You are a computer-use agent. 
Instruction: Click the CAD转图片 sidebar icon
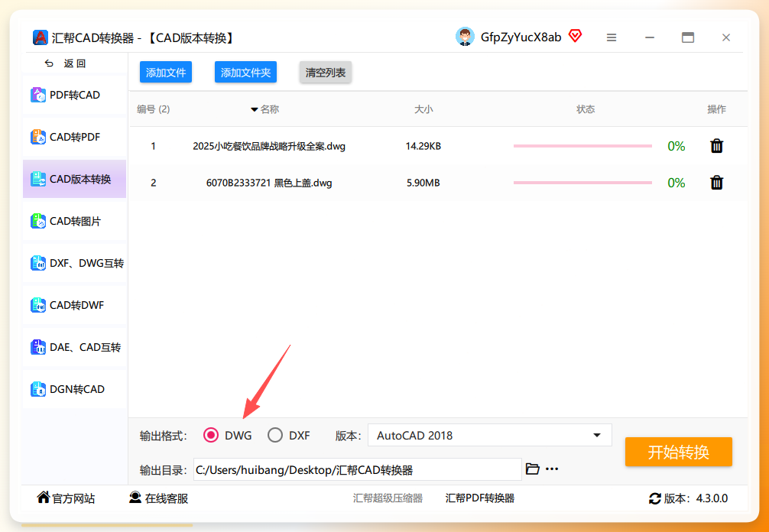pyautogui.click(x=38, y=221)
